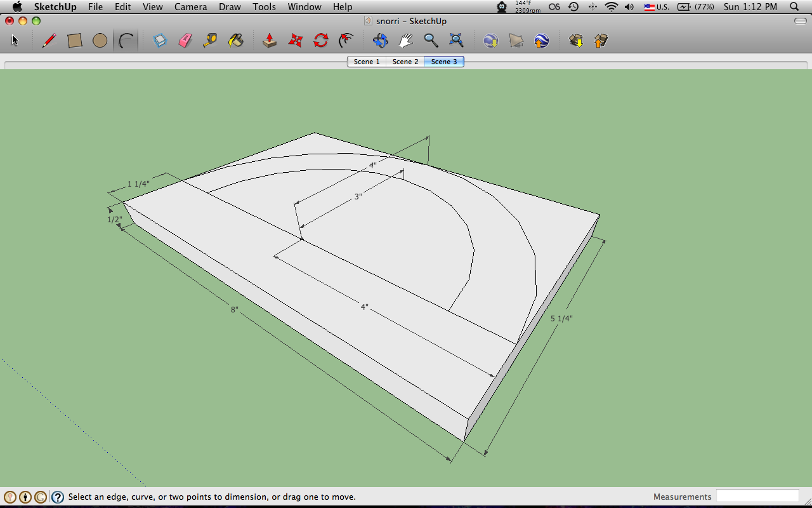
Task: Click the credits person status icon
Action: click(x=25, y=497)
